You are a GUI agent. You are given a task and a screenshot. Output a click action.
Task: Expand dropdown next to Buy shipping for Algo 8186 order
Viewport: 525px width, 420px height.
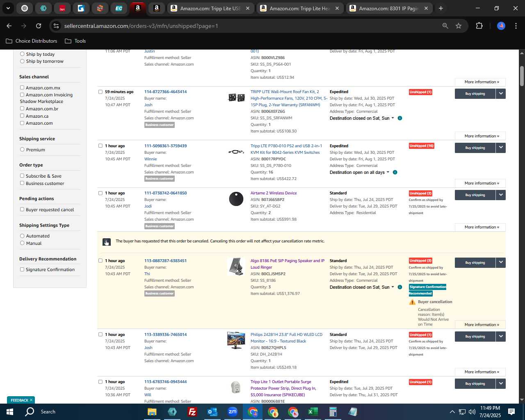click(x=501, y=262)
